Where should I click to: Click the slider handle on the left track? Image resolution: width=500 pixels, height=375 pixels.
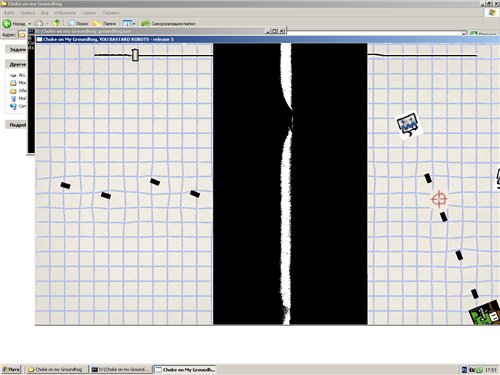(x=135, y=55)
